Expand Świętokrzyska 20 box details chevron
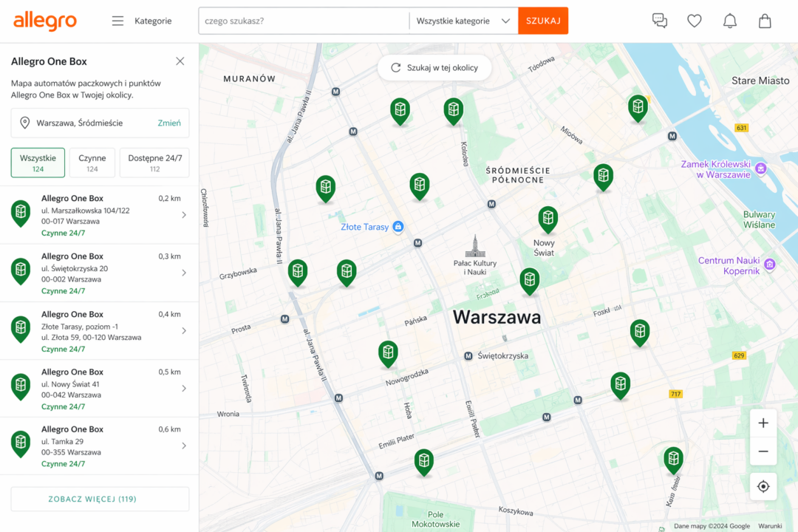 point(184,273)
